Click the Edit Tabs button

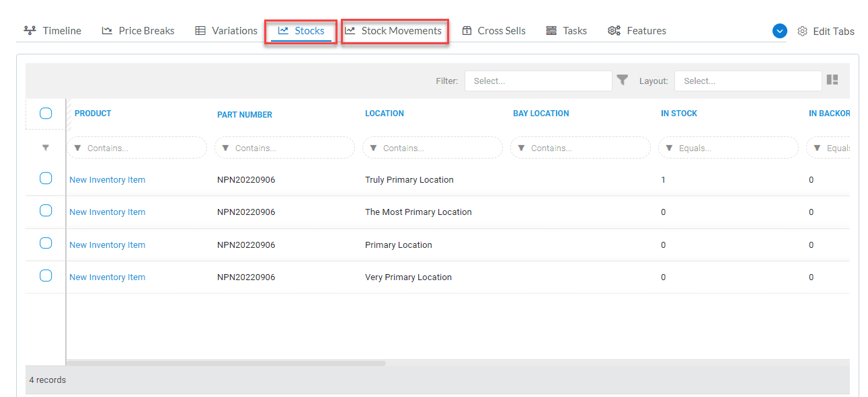pyautogui.click(x=834, y=31)
